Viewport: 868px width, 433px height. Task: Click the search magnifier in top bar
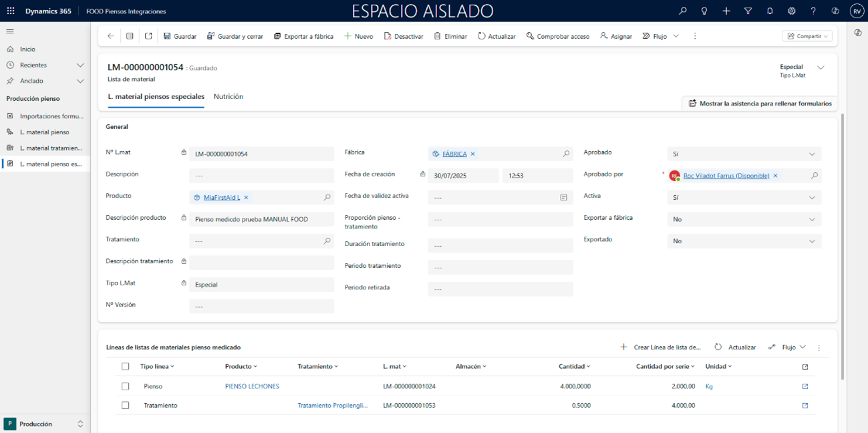pos(682,11)
